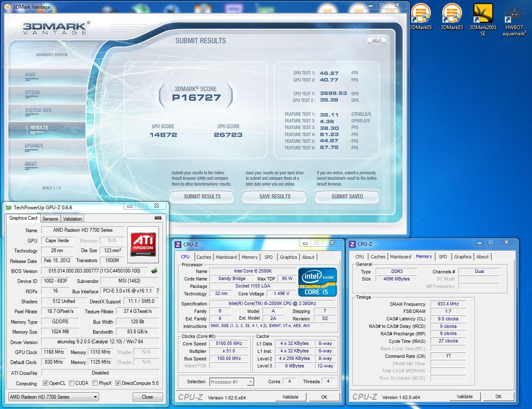Click Close button in GPU-Z
Screen dimensions: 532x409
147,397
